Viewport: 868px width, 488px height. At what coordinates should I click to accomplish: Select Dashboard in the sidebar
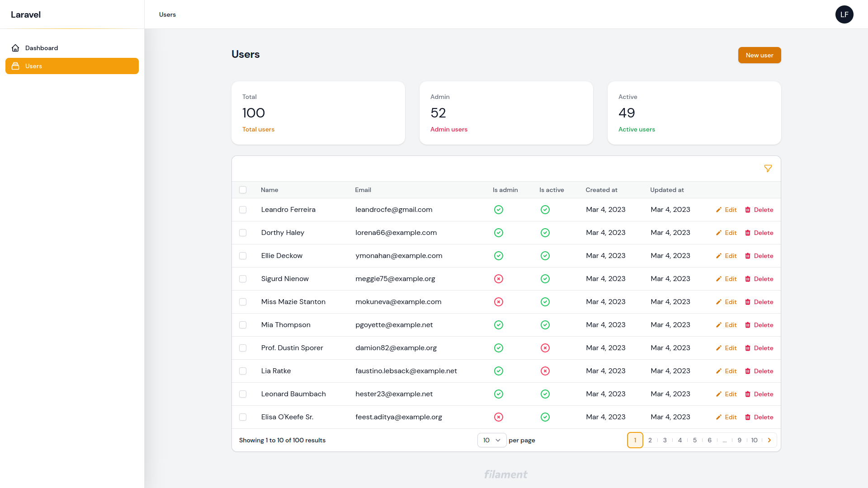coord(42,47)
